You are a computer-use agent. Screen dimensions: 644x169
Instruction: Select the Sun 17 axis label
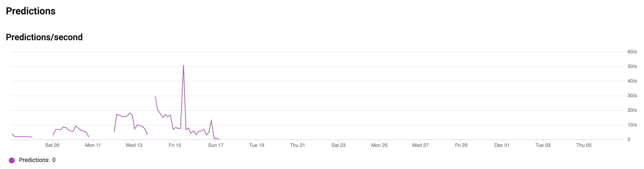coord(216,145)
